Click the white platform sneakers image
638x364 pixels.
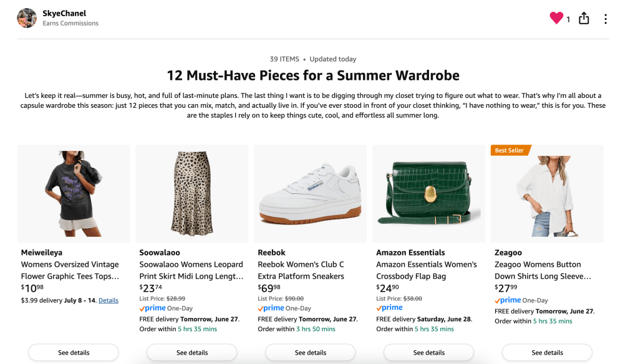[x=310, y=193]
